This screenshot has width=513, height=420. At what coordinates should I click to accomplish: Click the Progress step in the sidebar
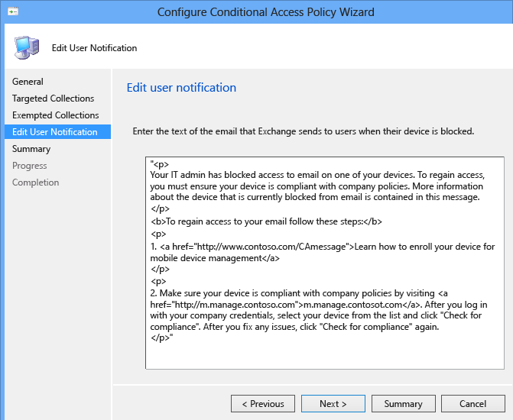coord(30,166)
